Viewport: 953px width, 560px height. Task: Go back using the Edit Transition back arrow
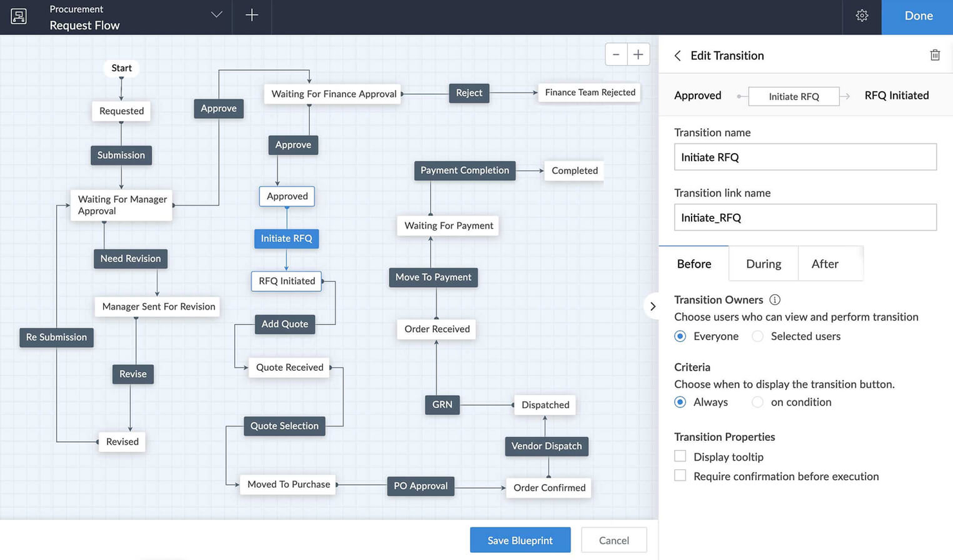677,56
